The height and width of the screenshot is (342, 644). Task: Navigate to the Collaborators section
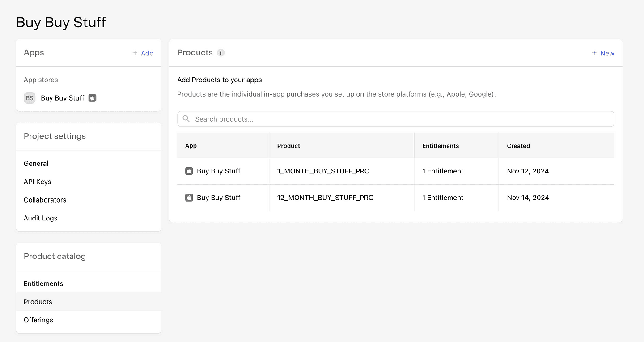tap(45, 200)
